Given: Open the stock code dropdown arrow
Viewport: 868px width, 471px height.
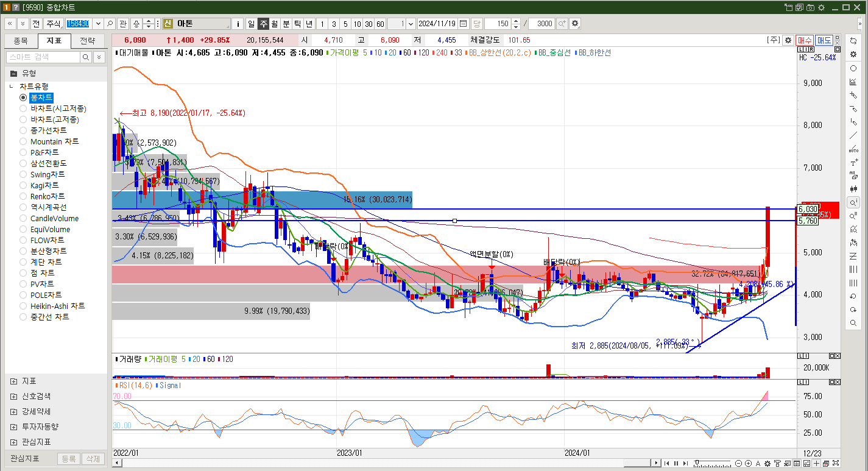Looking at the screenshot, I should coord(98,24).
